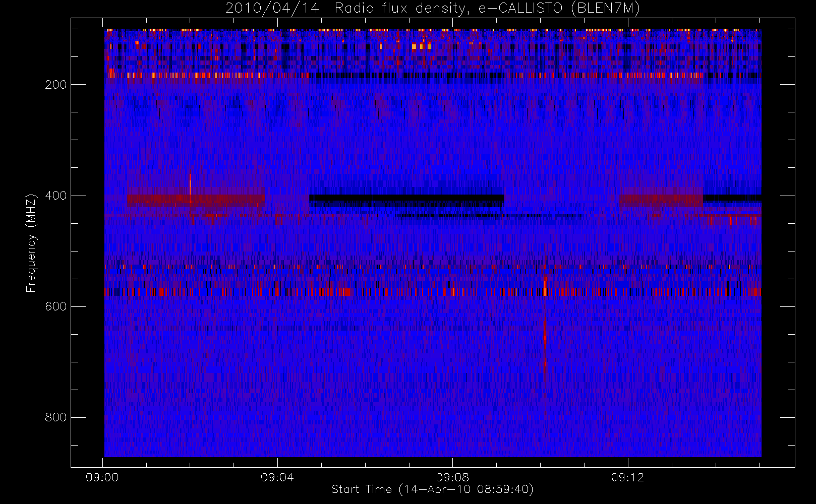Click the 400 frequency tick label
Image resolution: width=816 pixels, height=504 pixels.
pyautogui.click(x=55, y=196)
